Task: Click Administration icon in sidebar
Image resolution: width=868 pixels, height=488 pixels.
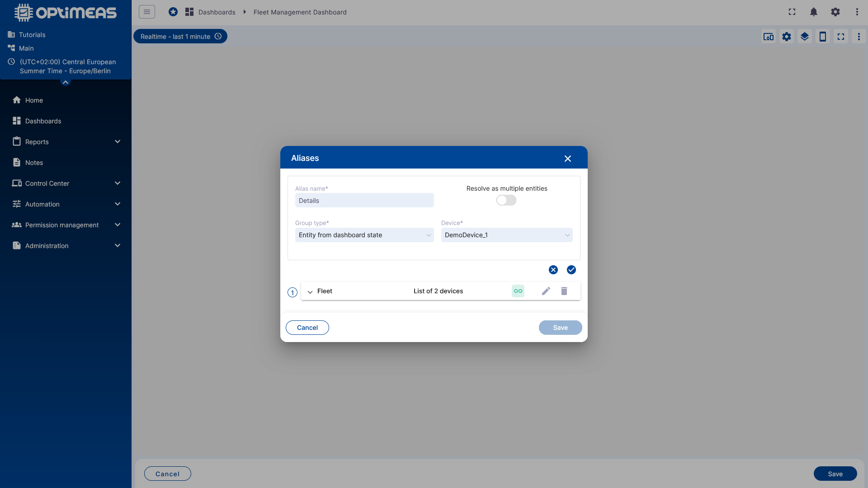Action: pyautogui.click(x=17, y=245)
